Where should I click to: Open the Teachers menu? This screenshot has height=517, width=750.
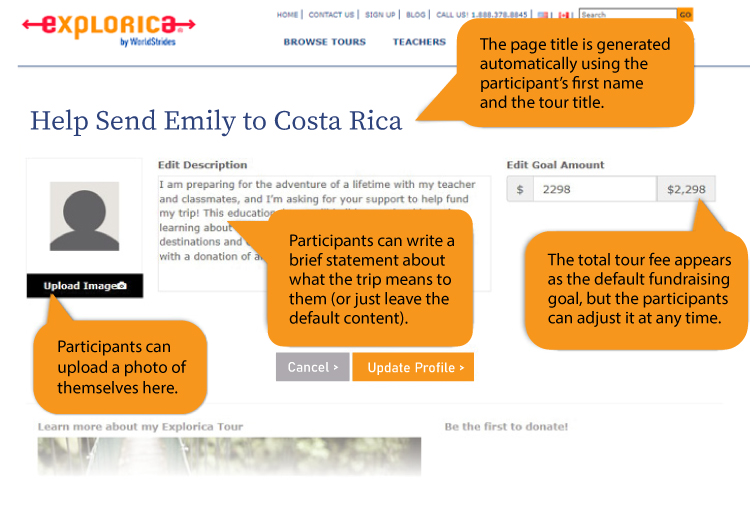[419, 42]
